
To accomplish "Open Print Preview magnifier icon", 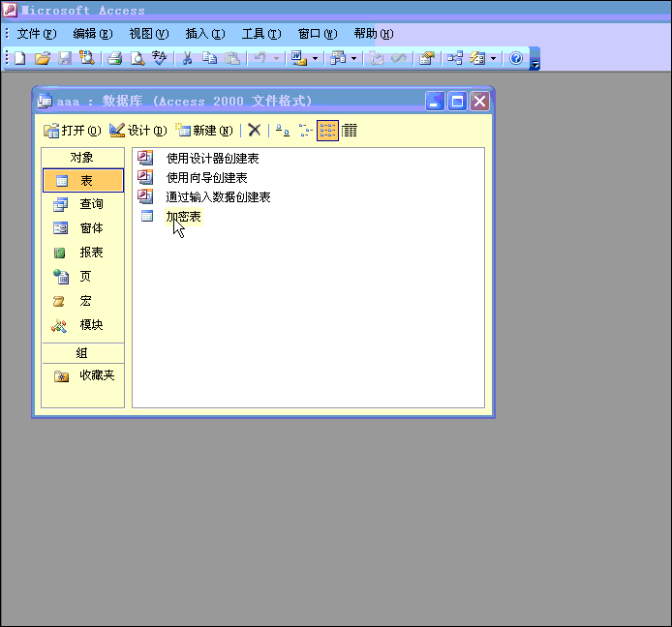I will pos(137,58).
